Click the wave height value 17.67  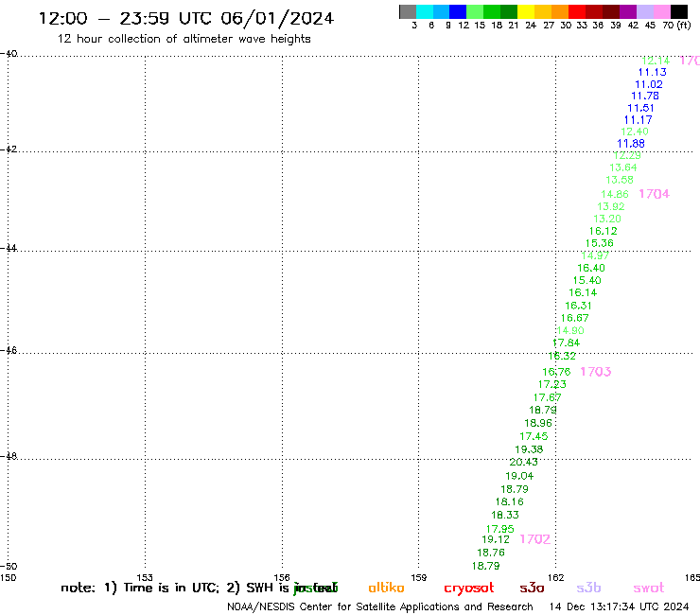(x=548, y=397)
